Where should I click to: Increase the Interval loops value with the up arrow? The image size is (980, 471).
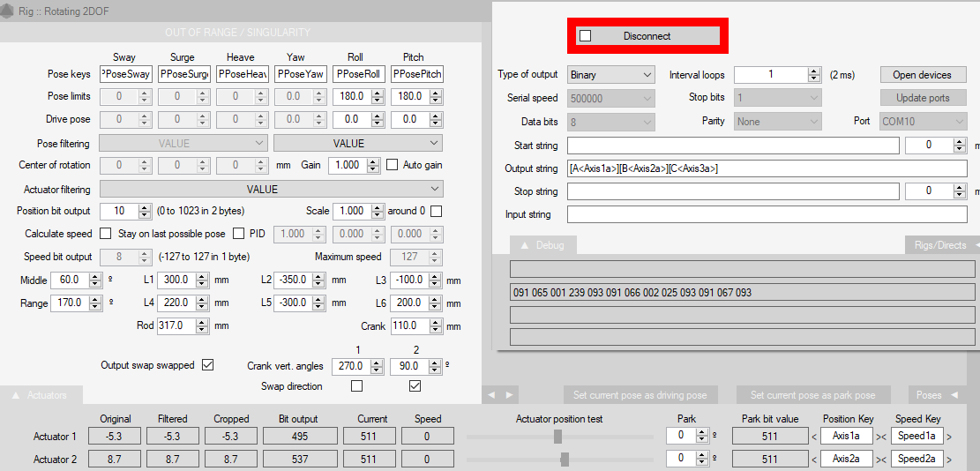pyautogui.click(x=813, y=71)
